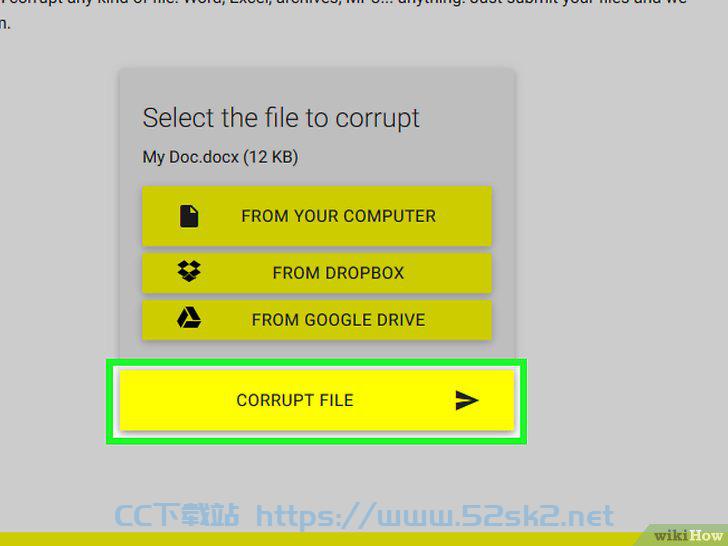Hit the CORRUPT FILE text
Viewport: 728px width, 546px height.
click(295, 400)
